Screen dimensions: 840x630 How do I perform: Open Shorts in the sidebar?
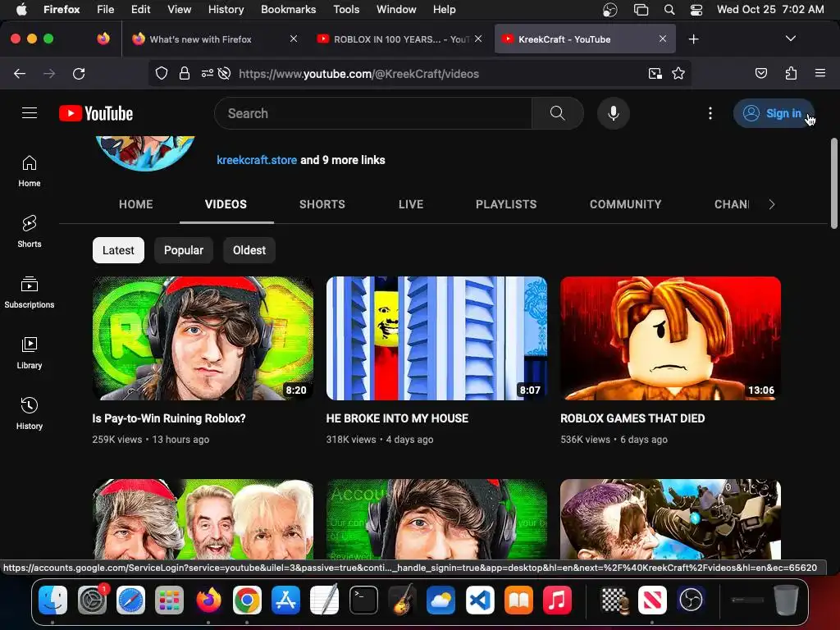click(x=30, y=231)
